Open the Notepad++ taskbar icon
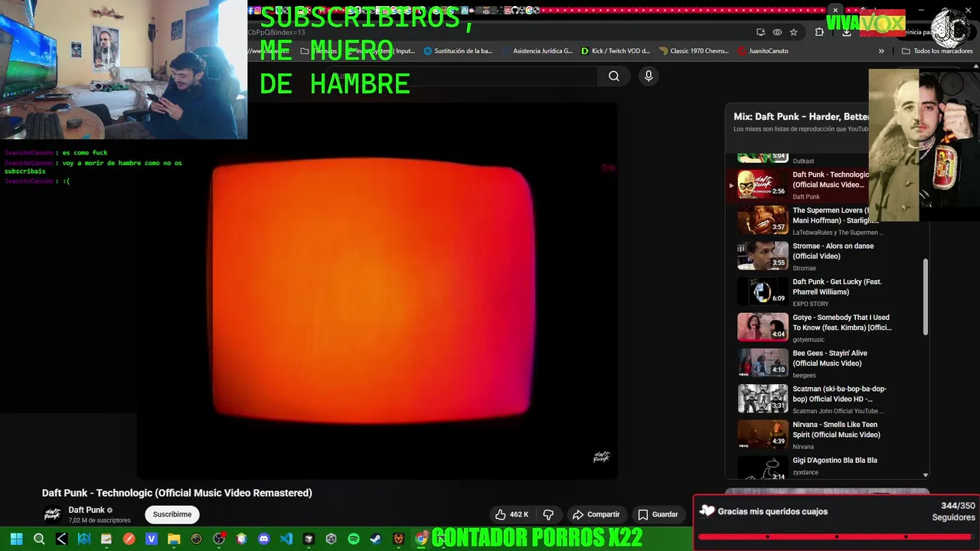The image size is (980, 551). [106, 539]
